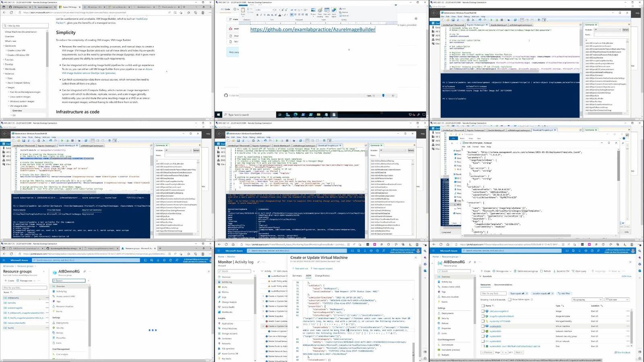Check the aibCustomImgWin10 image row
The image size is (644, 362).
point(483,311)
